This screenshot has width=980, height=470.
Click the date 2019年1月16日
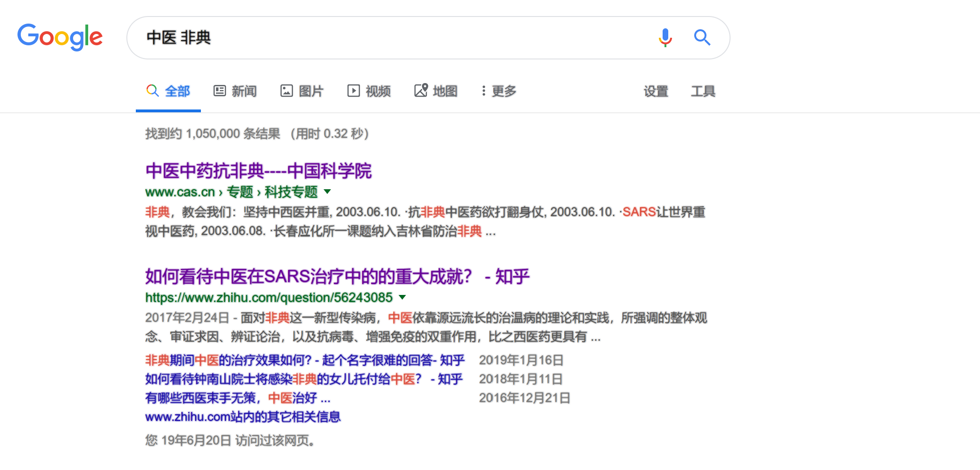click(x=521, y=360)
